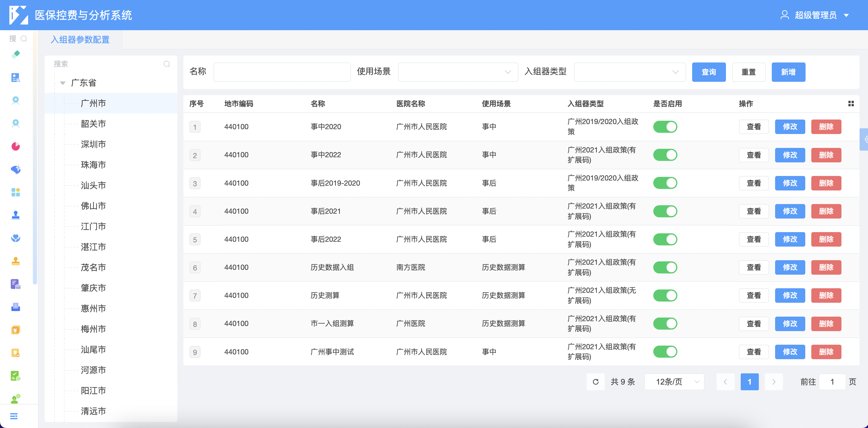
Task: Toggle enable switch for 历史数据入组 row
Action: [x=665, y=267]
